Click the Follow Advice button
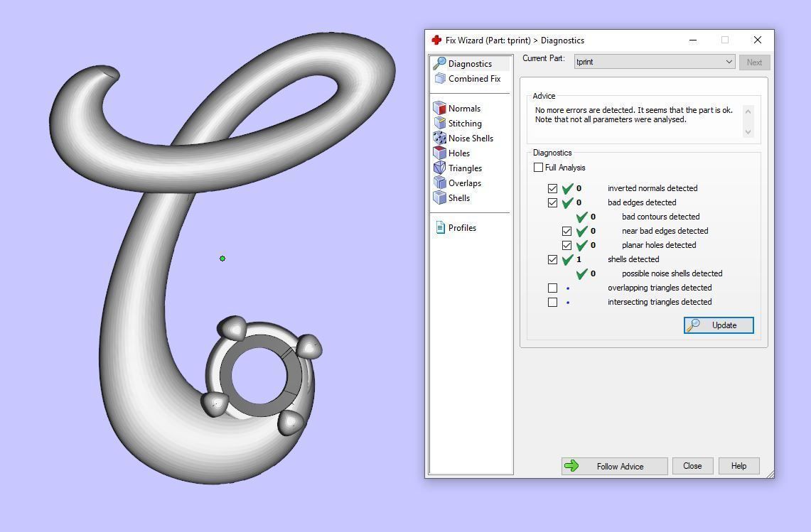 point(614,466)
